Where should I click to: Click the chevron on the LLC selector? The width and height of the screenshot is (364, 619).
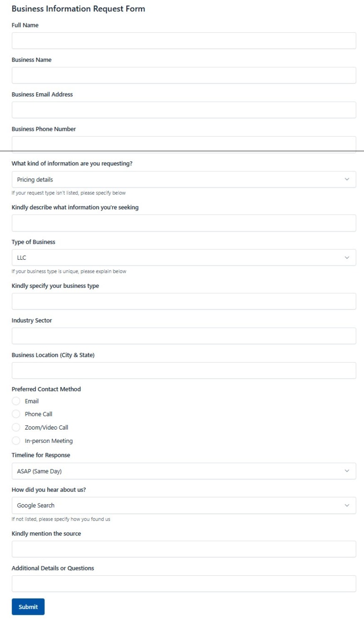click(x=348, y=257)
